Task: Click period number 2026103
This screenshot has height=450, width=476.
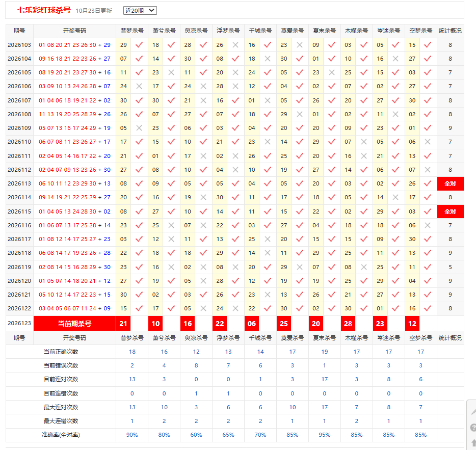Action: click(19, 45)
